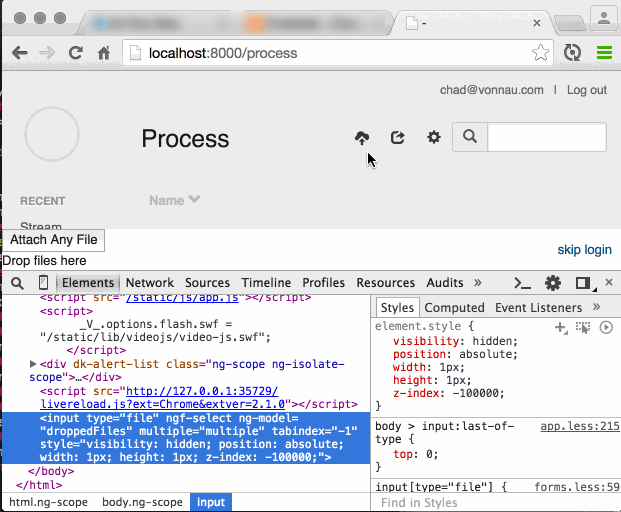Switch to the Network tab
Viewport: 621px width, 512px height.
pyautogui.click(x=149, y=283)
